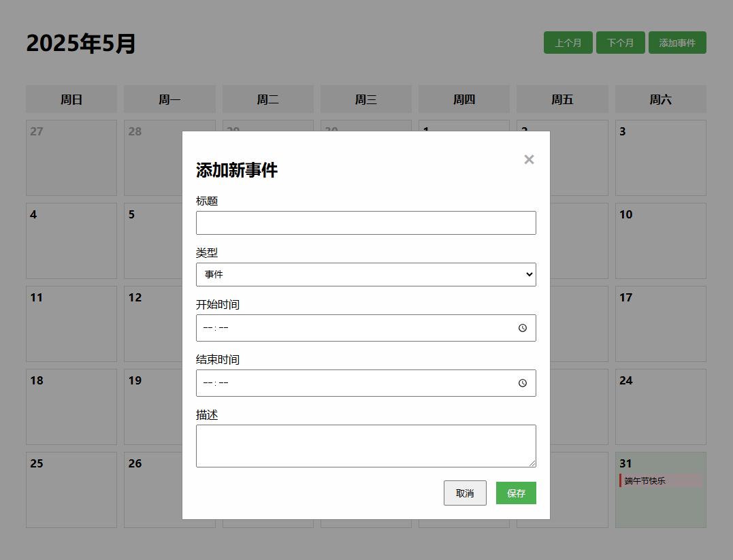Click the 类型 field label
This screenshot has width=733, height=560.
(207, 253)
